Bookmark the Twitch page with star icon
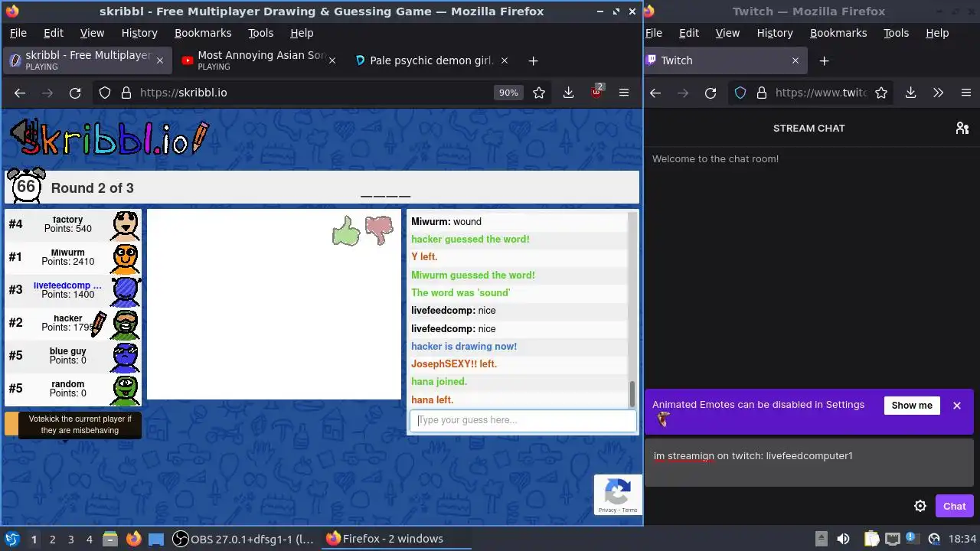The image size is (980, 551). tap(881, 93)
